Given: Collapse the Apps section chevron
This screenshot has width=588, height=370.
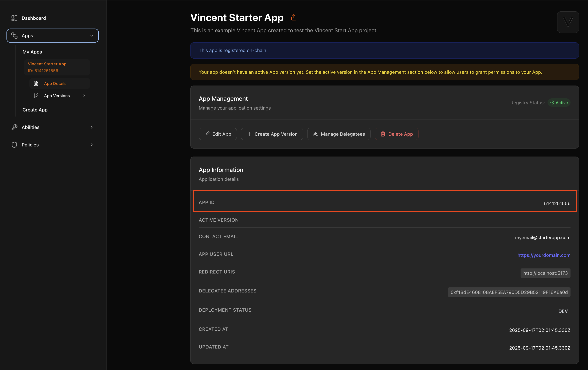Looking at the screenshot, I should 91,36.
